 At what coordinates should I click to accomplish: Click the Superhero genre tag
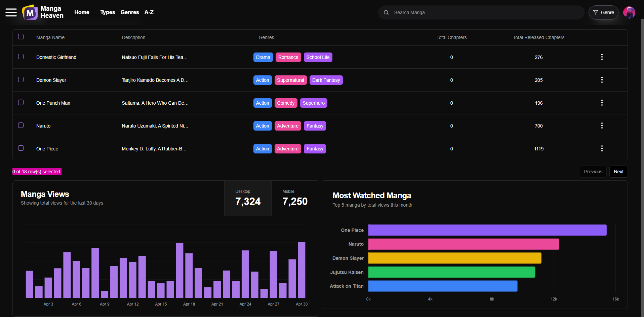pos(314,103)
